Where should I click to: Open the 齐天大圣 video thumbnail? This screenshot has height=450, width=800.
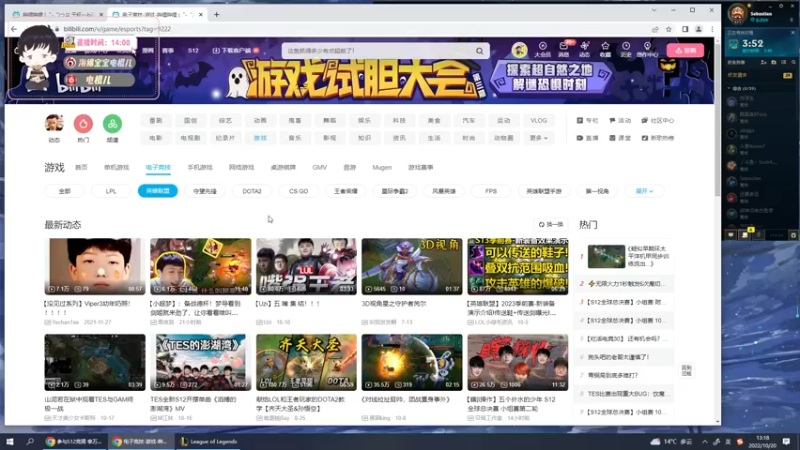[x=306, y=362]
